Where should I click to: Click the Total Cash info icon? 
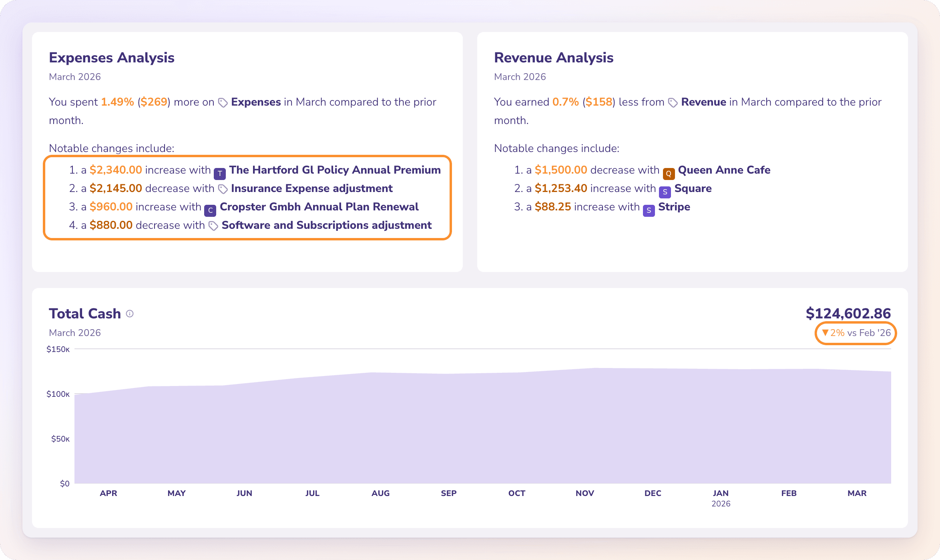click(x=130, y=314)
